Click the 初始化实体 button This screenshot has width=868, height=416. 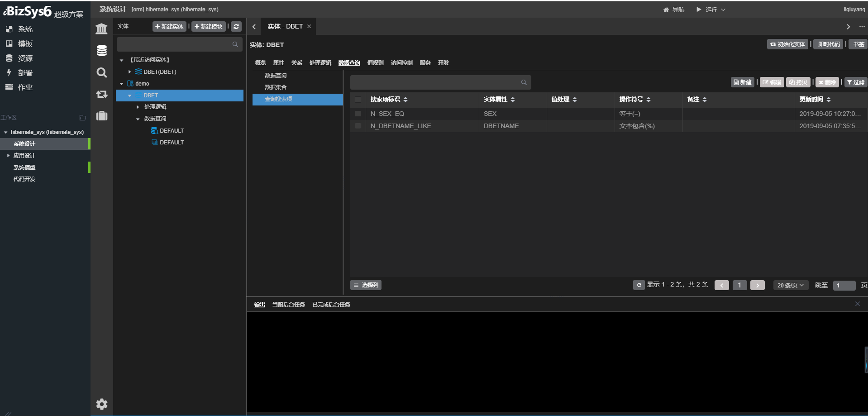coord(787,44)
